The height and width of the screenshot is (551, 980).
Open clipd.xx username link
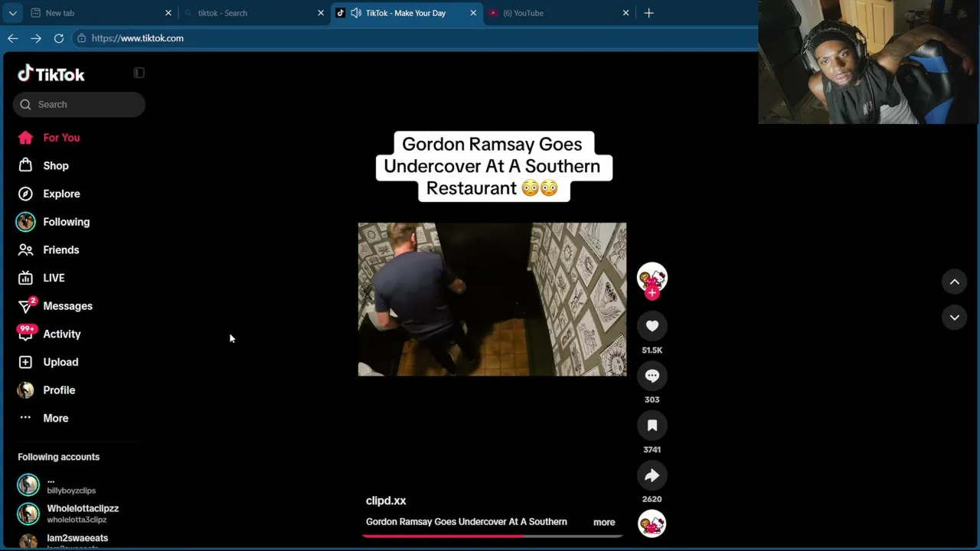click(x=386, y=500)
